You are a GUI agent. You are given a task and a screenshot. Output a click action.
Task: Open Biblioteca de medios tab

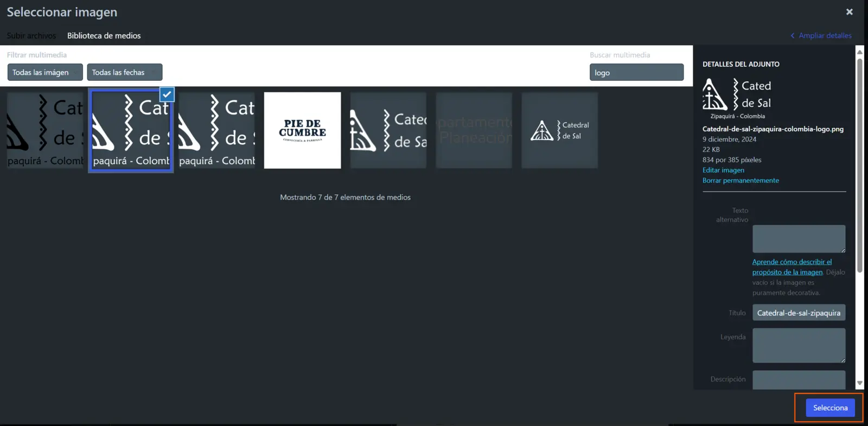[x=104, y=36]
